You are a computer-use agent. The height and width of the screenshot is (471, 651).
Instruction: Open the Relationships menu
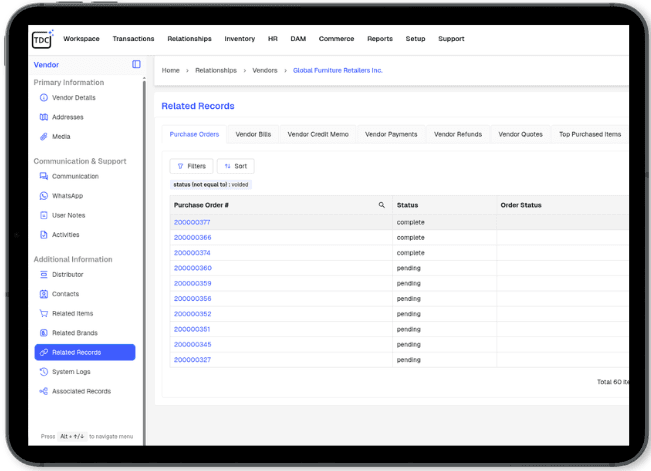point(189,39)
